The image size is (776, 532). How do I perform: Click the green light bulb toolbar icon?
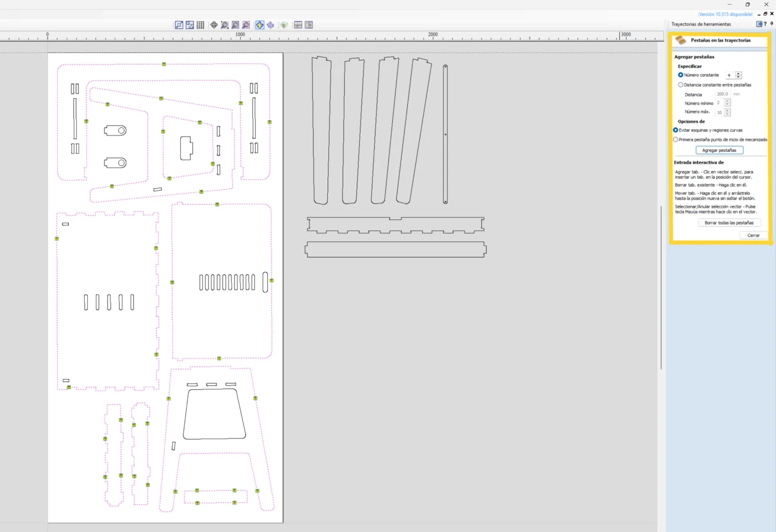284,25
